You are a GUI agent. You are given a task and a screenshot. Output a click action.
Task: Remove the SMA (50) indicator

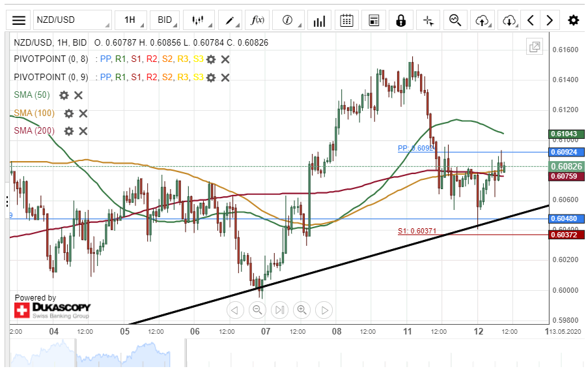pyautogui.click(x=78, y=95)
